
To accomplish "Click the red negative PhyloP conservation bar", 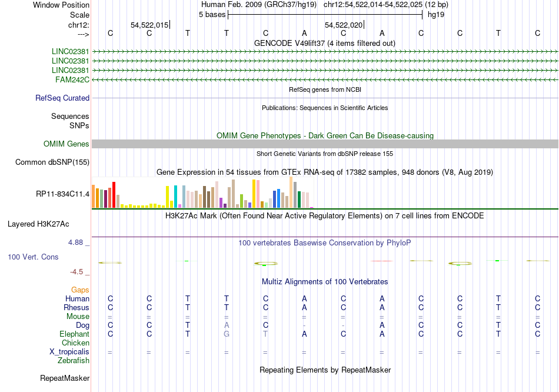I will (x=382, y=261).
